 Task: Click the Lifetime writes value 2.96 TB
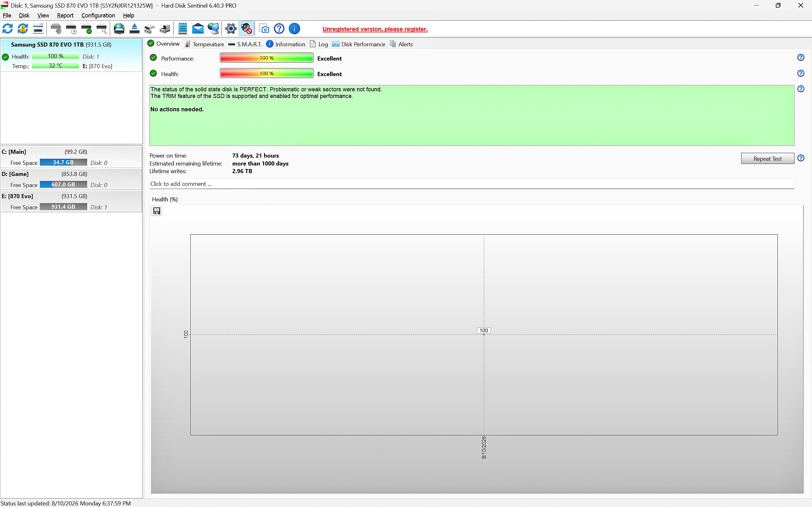242,171
